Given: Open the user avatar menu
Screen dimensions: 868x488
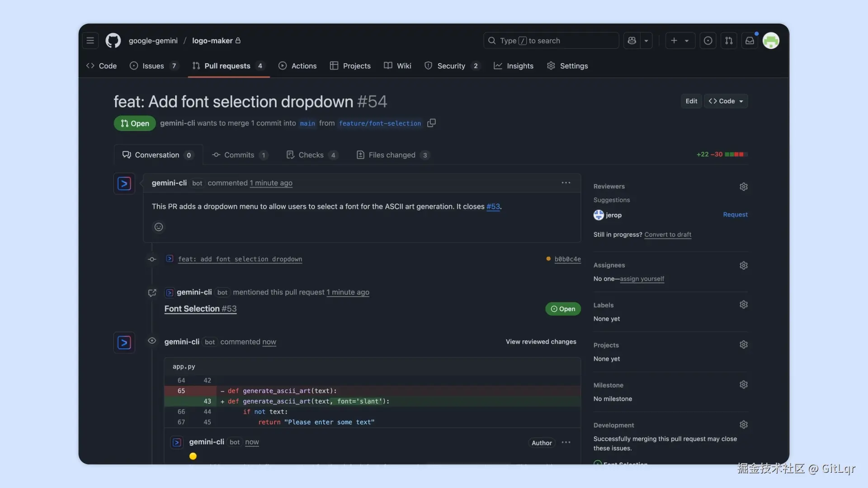Looking at the screenshot, I should pyautogui.click(x=771, y=41).
